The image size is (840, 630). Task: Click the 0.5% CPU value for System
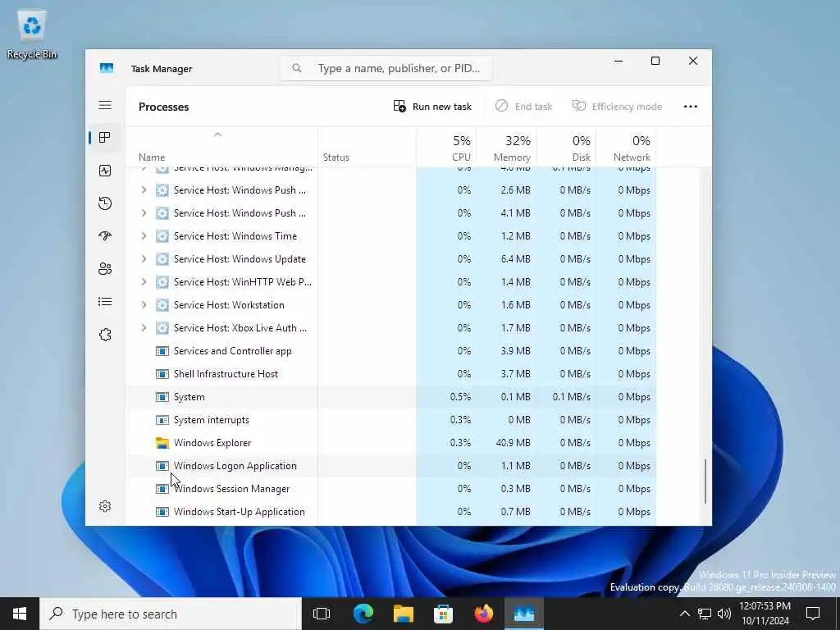pyautogui.click(x=460, y=397)
